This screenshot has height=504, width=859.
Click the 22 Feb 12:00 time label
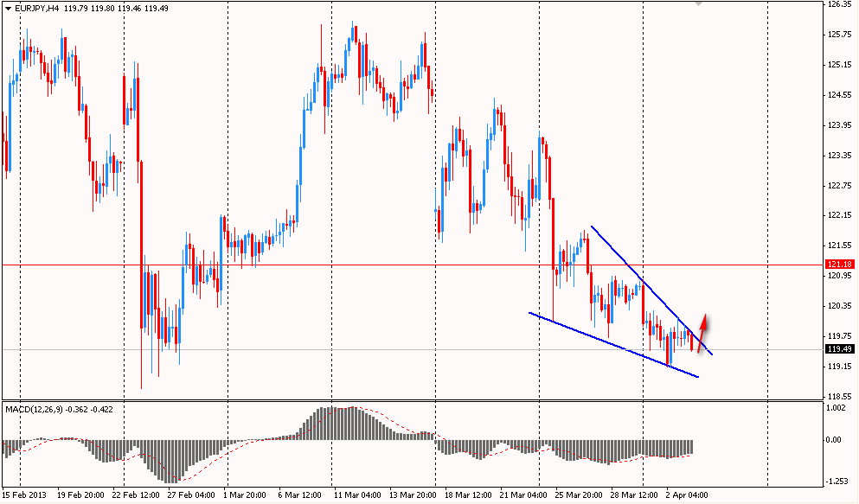[137, 495]
